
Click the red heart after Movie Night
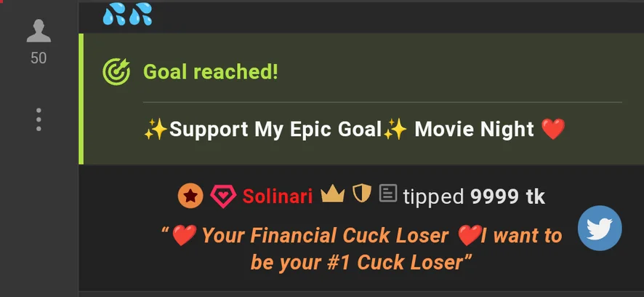coord(553,129)
